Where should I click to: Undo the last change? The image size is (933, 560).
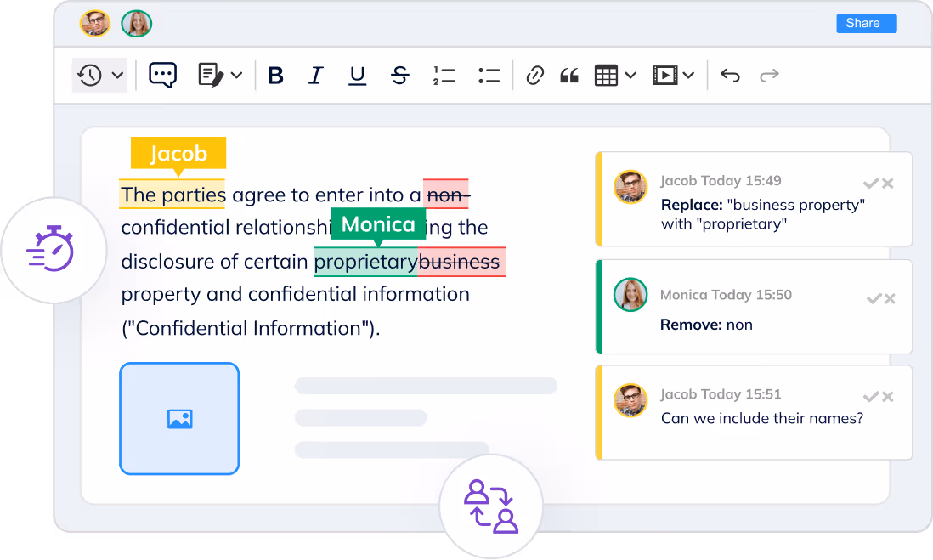730,76
